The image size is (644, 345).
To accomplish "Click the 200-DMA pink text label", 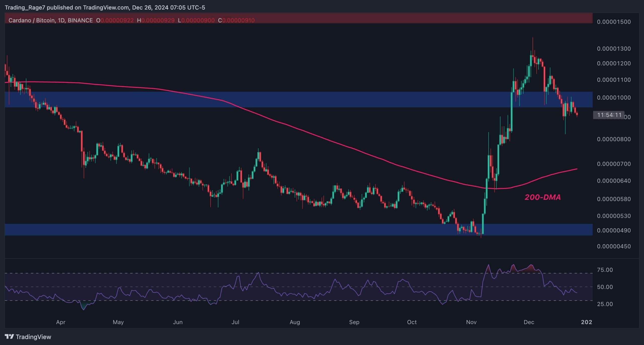I will [543, 197].
